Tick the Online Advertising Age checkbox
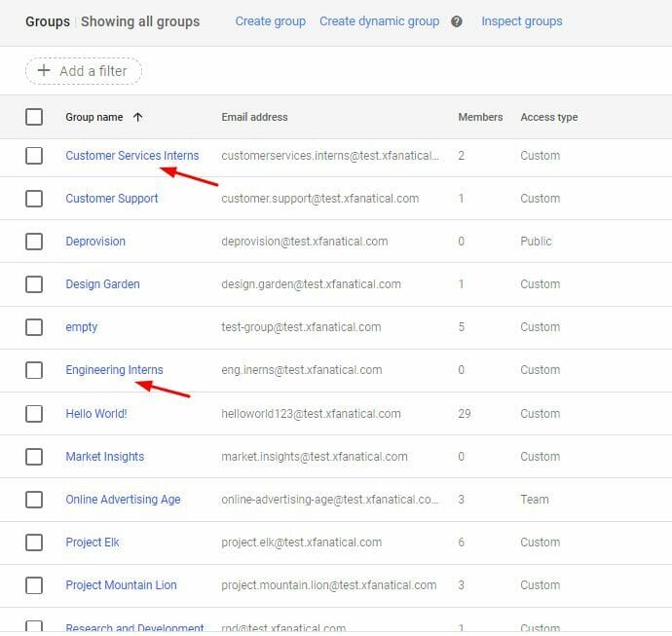Image resolution: width=672 pixels, height=636 pixels. (x=34, y=500)
